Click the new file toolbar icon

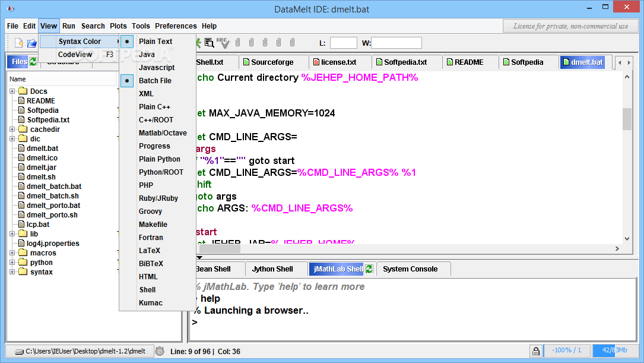(x=19, y=42)
